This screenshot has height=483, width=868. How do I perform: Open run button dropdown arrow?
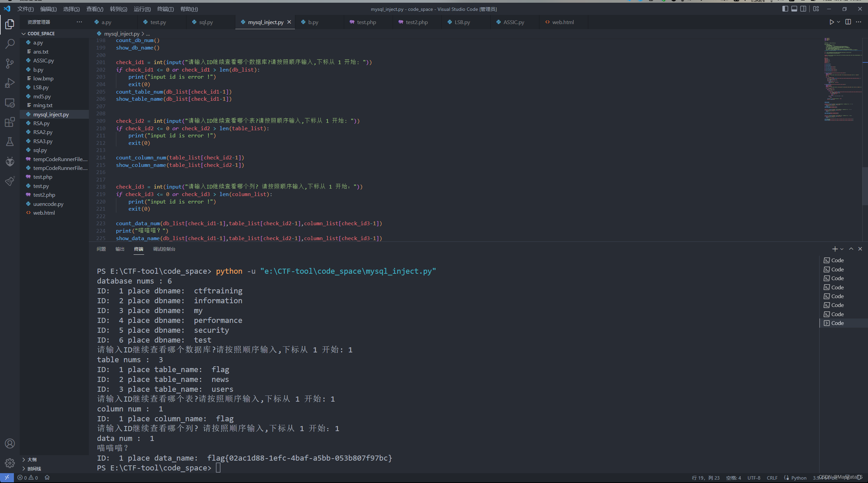(839, 22)
